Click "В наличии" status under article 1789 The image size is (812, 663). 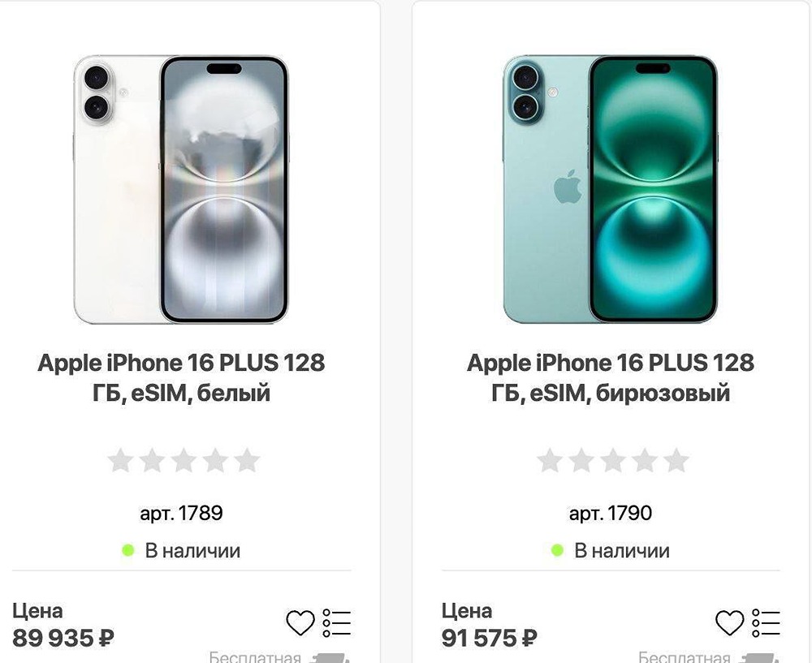tap(192, 551)
